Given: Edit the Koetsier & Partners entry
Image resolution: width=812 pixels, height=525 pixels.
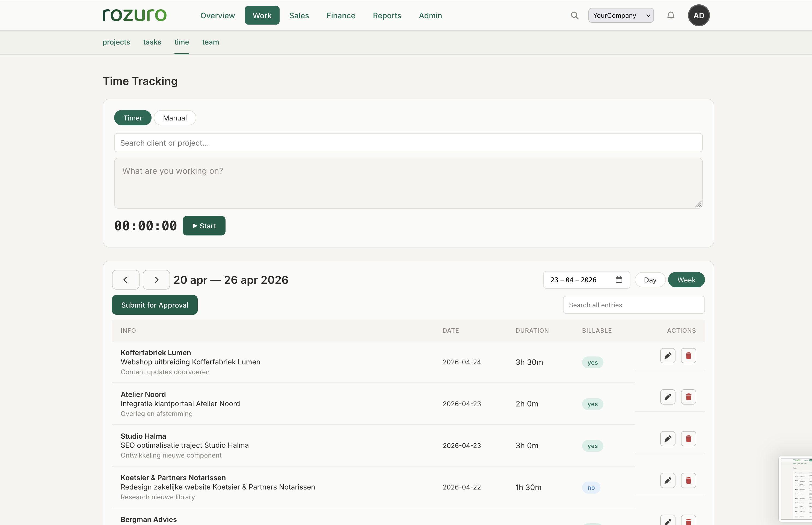Looking at the screenshot, I should [x=668, y=480].
